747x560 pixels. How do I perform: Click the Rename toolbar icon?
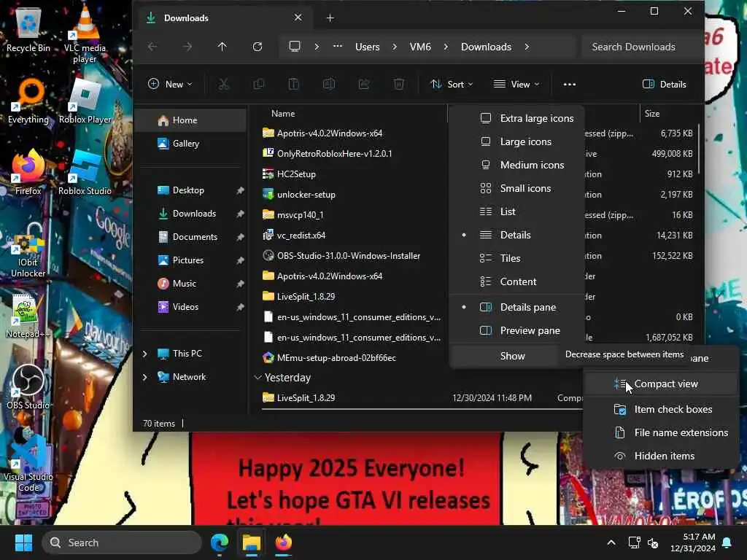click(x=329, y=85)
